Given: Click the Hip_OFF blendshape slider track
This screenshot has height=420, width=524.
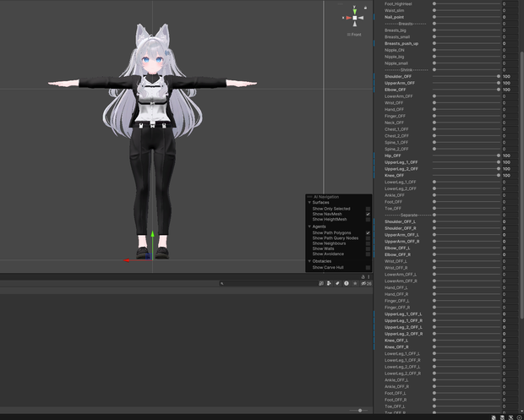Looking at the screenshot, I should 467,155.
